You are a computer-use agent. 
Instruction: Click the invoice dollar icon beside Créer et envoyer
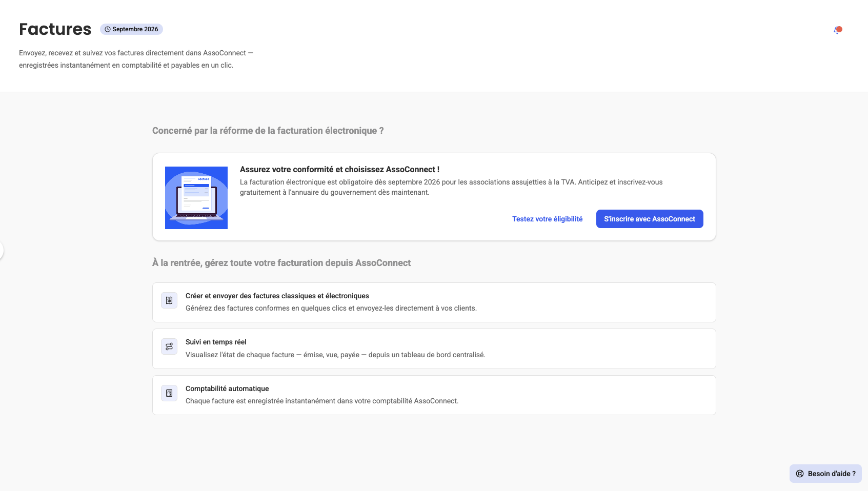point(169,300)
